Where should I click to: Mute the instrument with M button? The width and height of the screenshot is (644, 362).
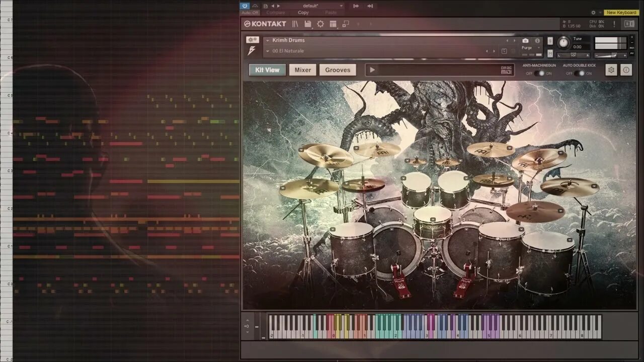click(x=550, y=53)
